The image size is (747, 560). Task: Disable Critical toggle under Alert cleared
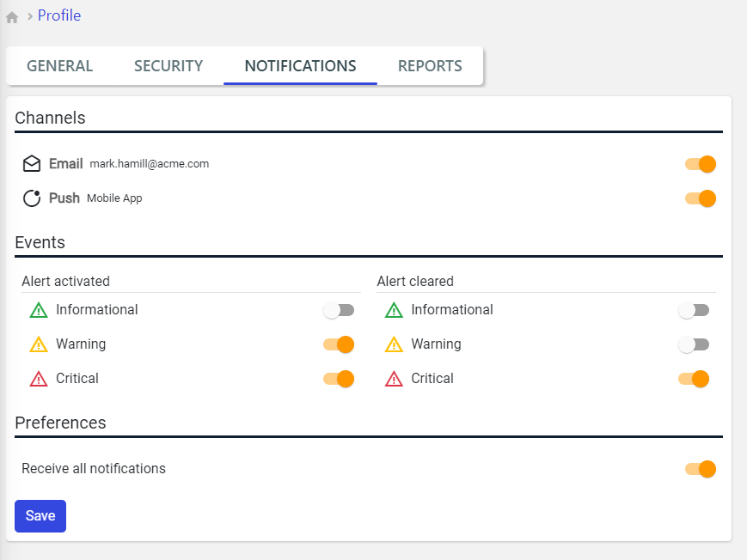(694, 379)
